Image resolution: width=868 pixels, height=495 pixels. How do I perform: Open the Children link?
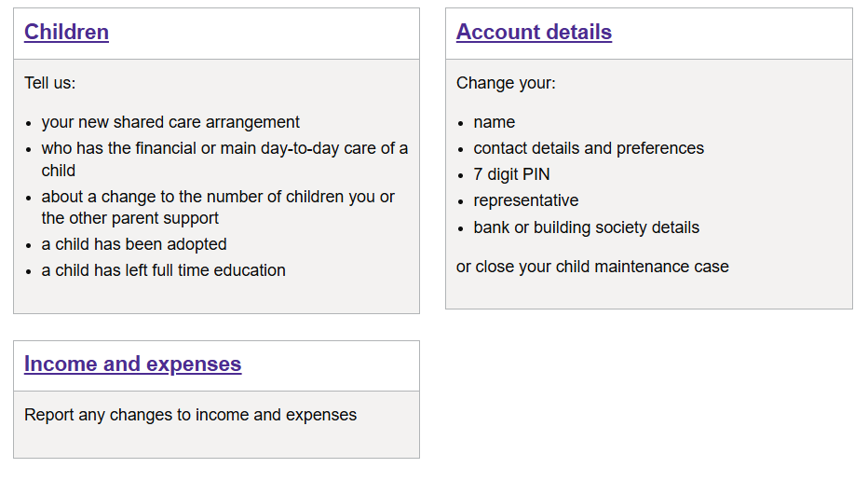click(66, 32)
